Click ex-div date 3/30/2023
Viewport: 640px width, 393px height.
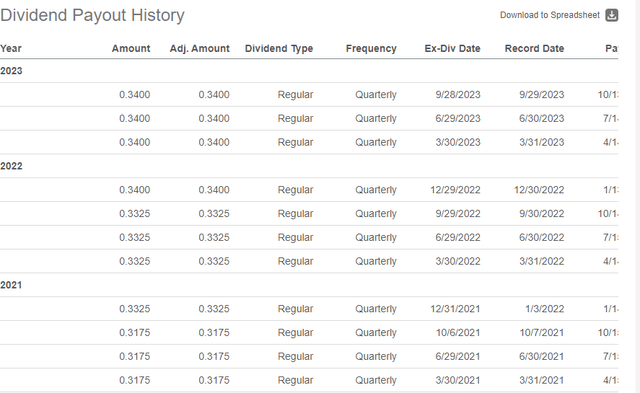[458, 142]
